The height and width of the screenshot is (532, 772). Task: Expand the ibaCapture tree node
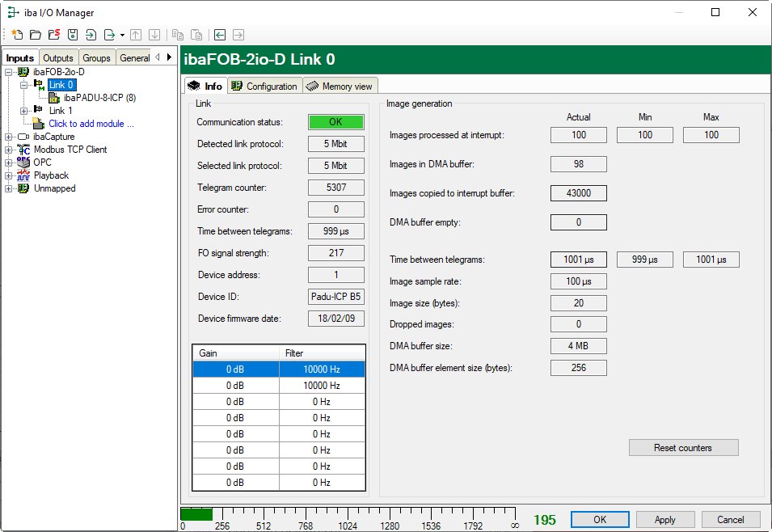coord(8,137)
